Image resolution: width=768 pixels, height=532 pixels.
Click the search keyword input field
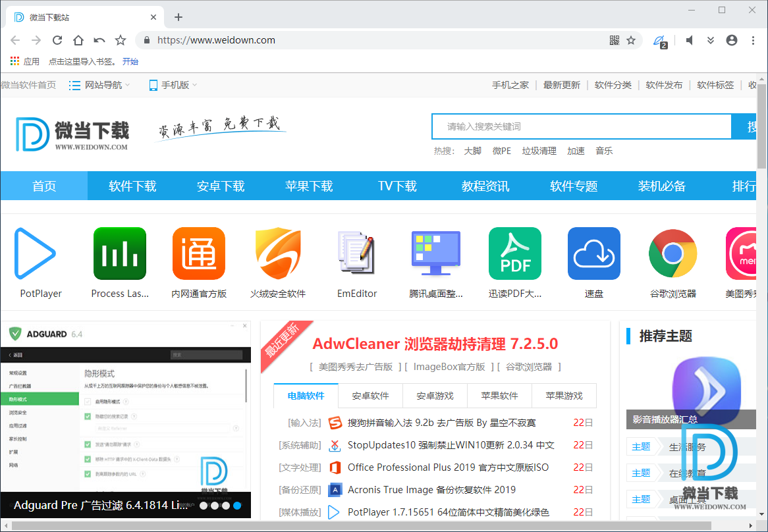[582, 127]
